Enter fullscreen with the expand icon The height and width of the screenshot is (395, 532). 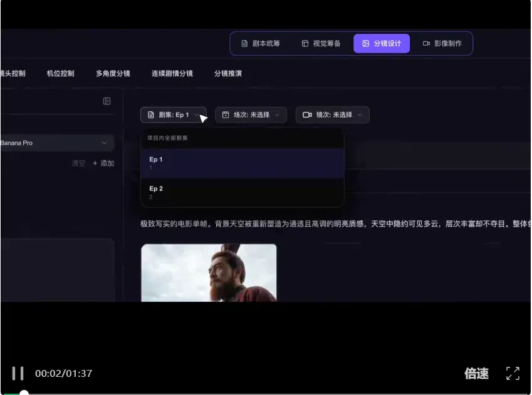[513, 373]
